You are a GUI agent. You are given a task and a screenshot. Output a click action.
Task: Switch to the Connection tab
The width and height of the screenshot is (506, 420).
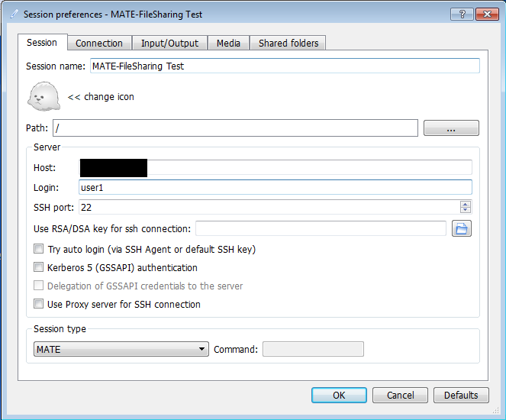99,43
